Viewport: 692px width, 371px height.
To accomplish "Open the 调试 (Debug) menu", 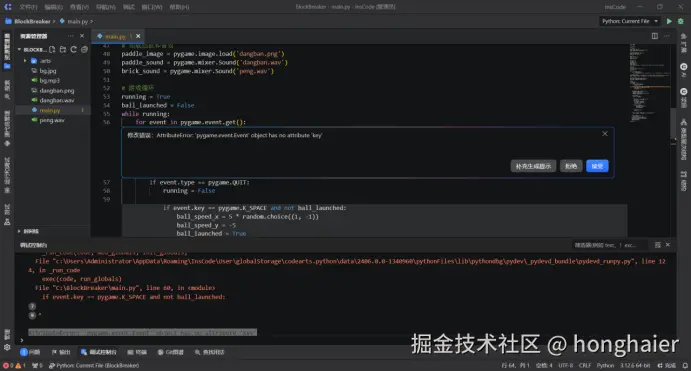I will (x=128, y=7).
